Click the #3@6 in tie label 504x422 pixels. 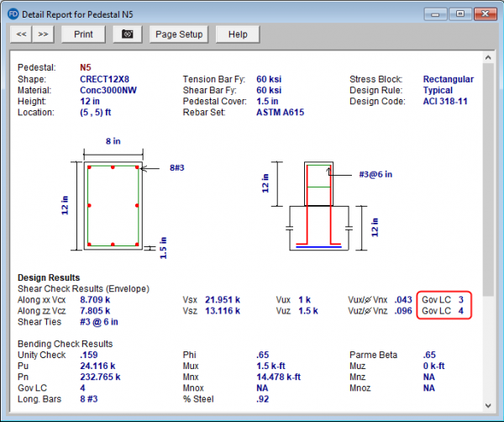[375, 174]
